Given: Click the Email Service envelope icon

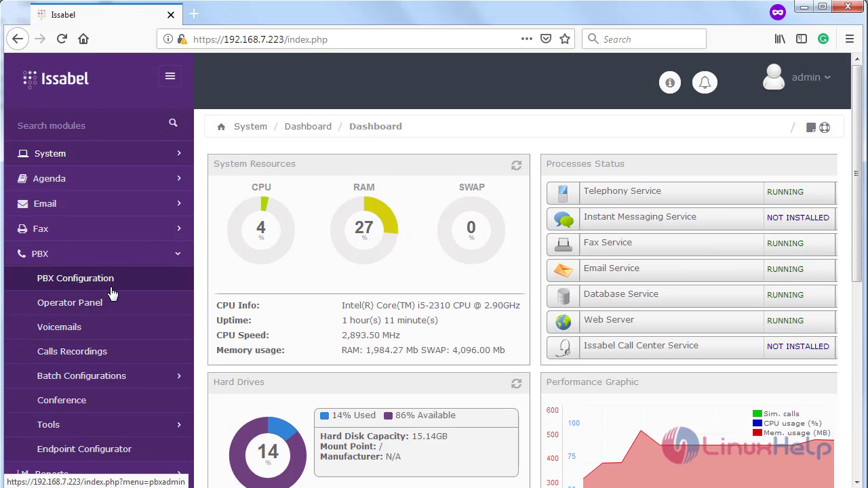Looking at the screenshot, I should pyautogui.click(x=563, y=270).
